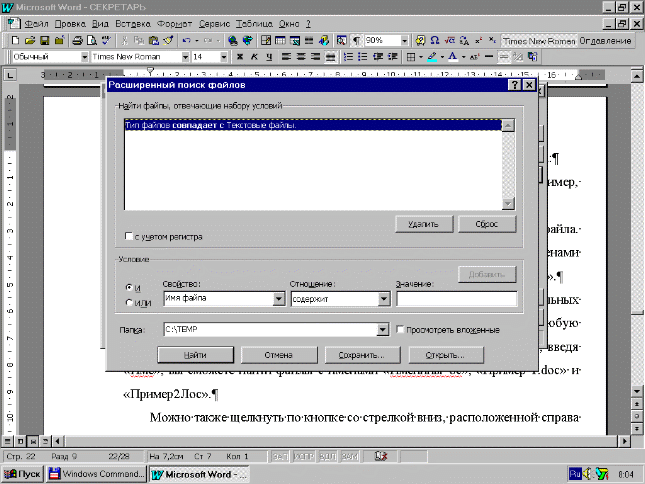Insert hyperlink globe icon
645x484 pixels.
coord(233,40)
